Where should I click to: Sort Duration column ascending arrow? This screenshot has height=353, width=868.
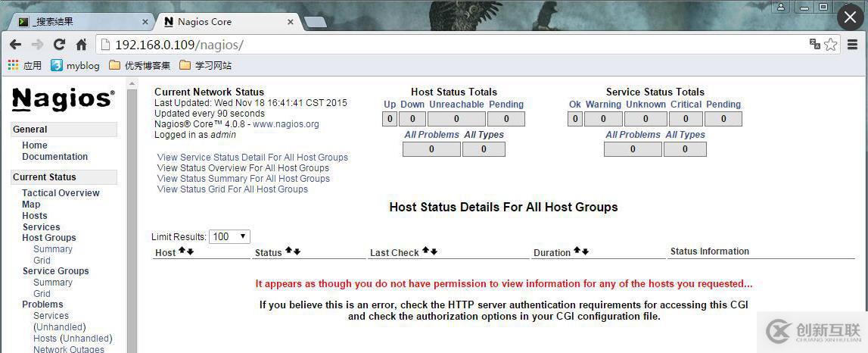577,251
